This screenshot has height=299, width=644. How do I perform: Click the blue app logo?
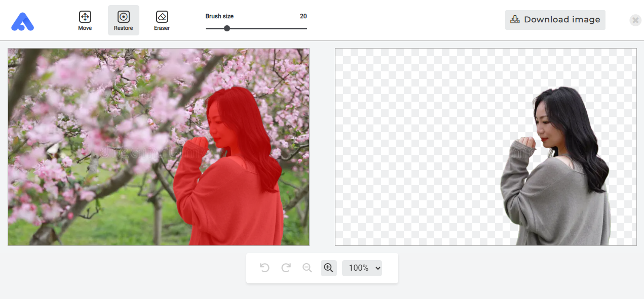(x=22, y=21)
